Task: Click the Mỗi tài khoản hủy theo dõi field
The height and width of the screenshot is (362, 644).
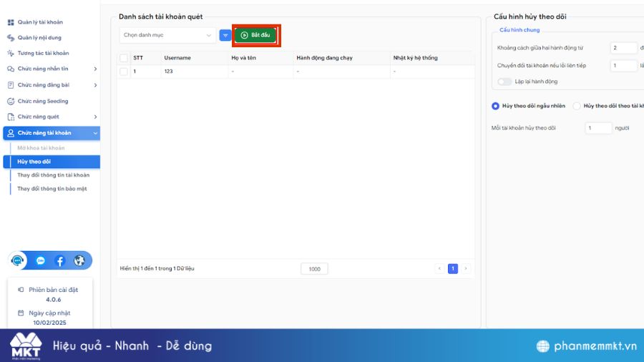Action: (x=597, y=128)
